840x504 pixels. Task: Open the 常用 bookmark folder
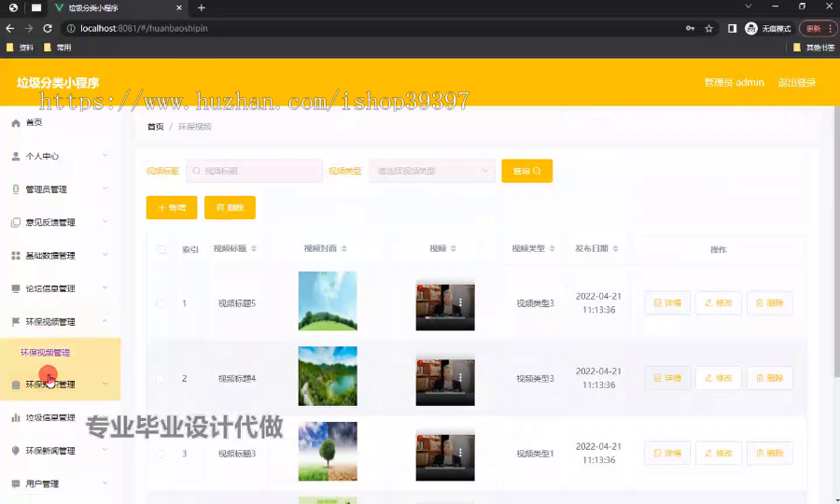pos(57,48)
